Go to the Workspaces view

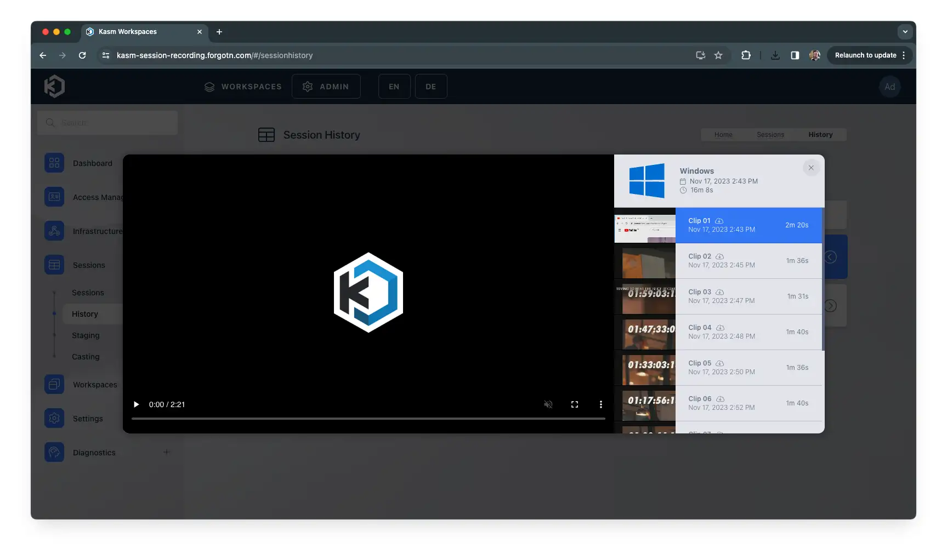coord(243,87)
